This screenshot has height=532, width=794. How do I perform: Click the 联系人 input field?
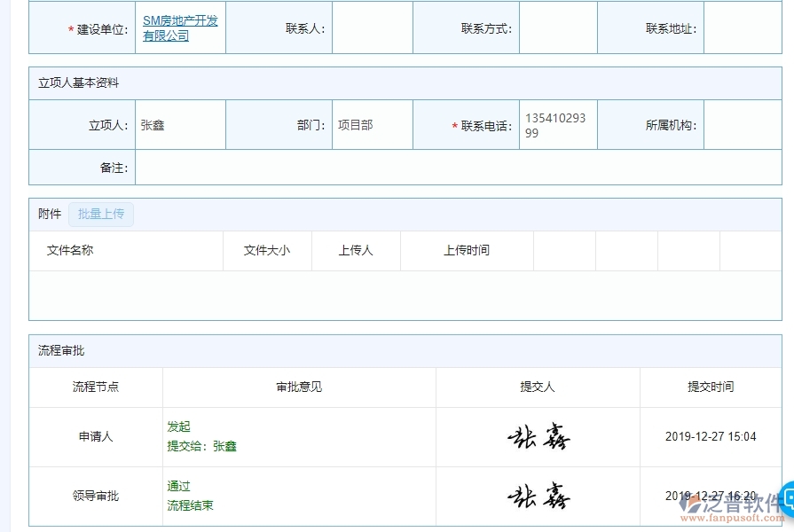pos(373,27)
